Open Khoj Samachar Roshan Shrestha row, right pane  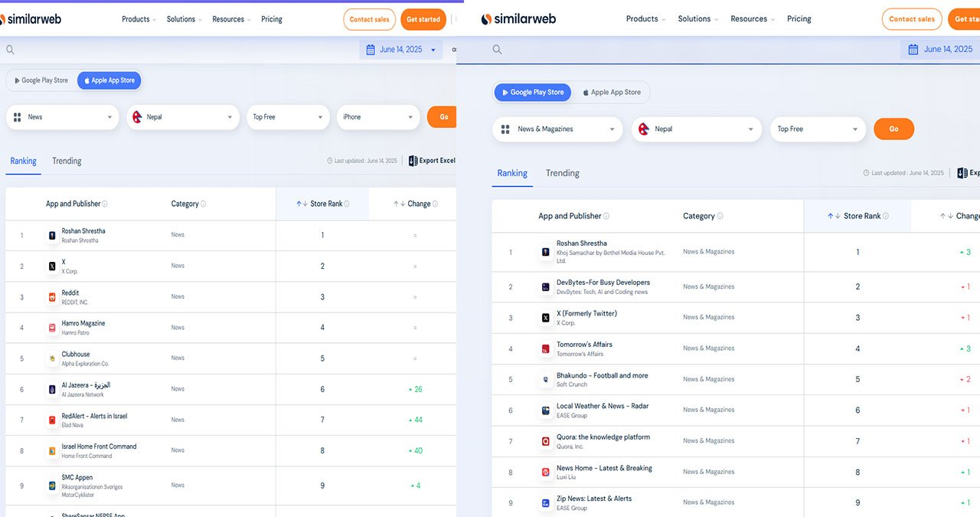click(735, 252)
